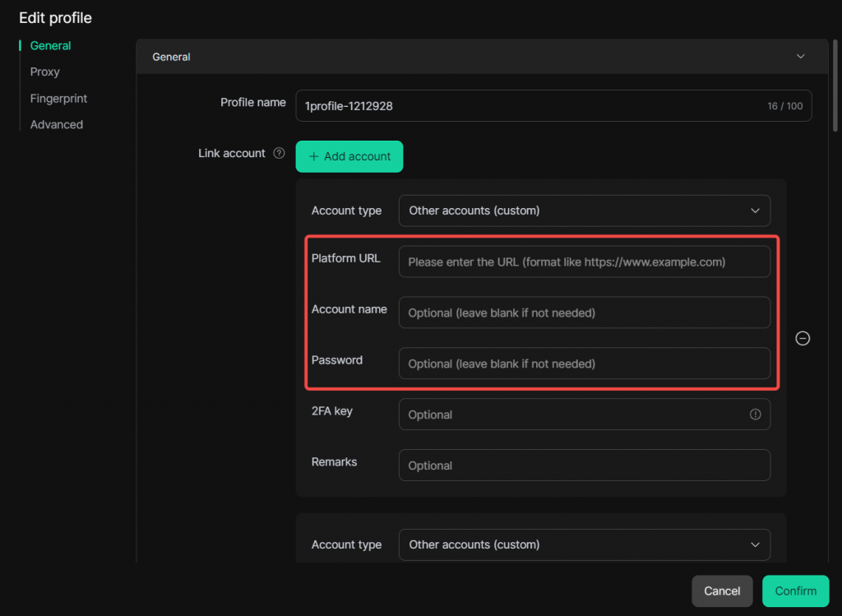Click the Password input field

point(584,364)
